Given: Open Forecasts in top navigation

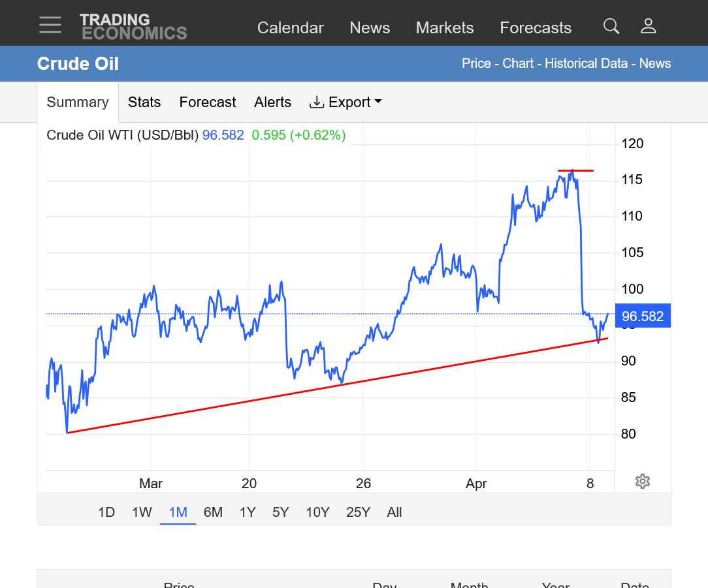Looking at the screenshot, I should coord(536,28).
